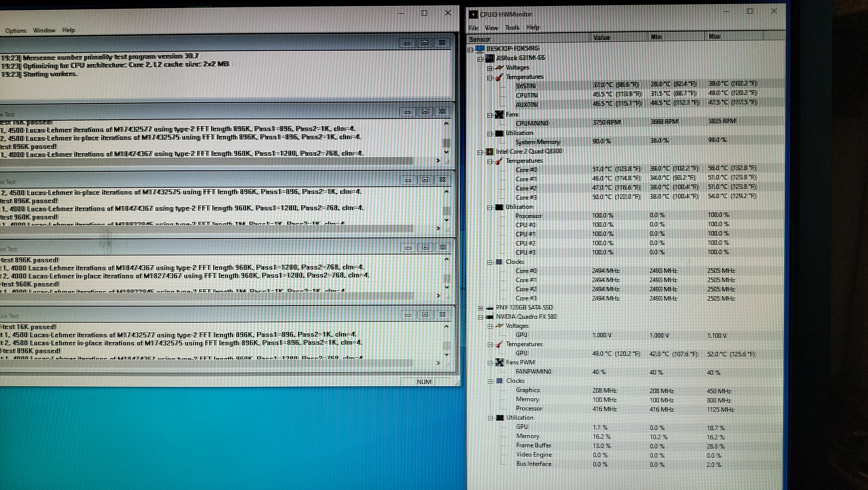Click scroll up arrow in first worker window
The width and height of the screenshot is (868, 490).
tap(446, 124)
